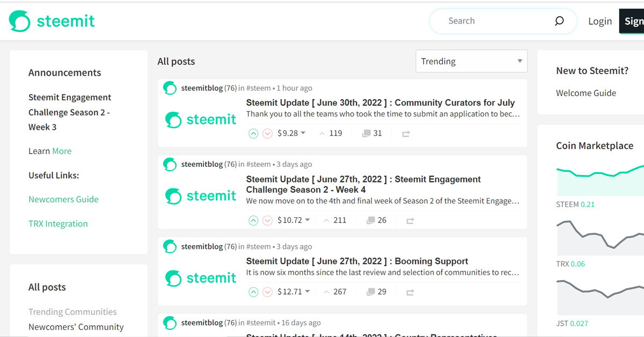The image size is (644, 337).
Task: Click the Login link
Action: pos(599,21)
